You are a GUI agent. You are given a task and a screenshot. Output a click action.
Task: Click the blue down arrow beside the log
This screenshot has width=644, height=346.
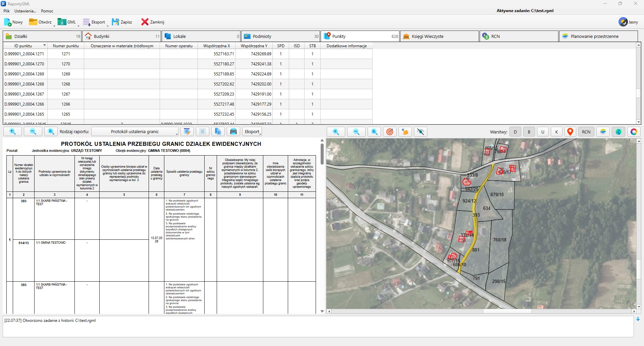tap(638, 319)
